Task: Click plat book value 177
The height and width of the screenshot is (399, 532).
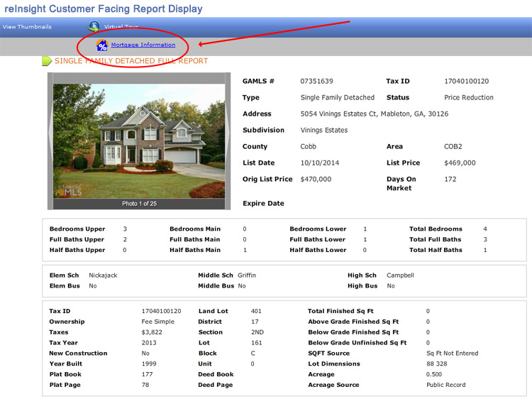Action: [147, 374]
